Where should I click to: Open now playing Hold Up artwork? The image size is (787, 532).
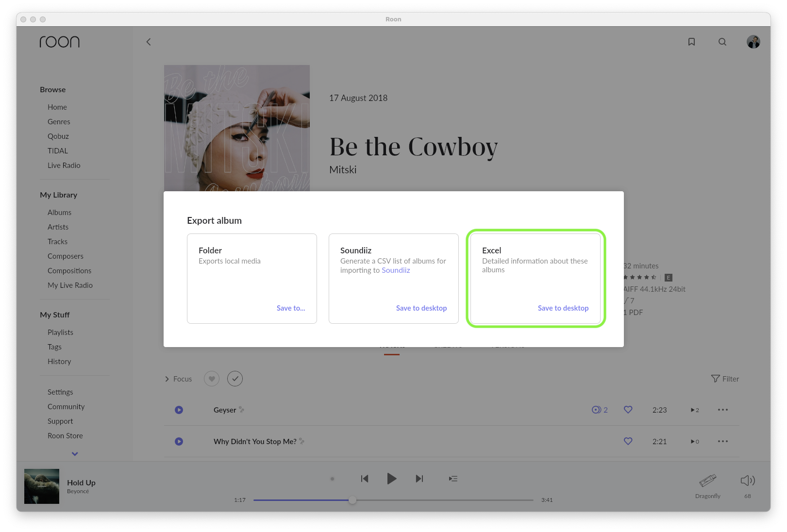(42, 486)
